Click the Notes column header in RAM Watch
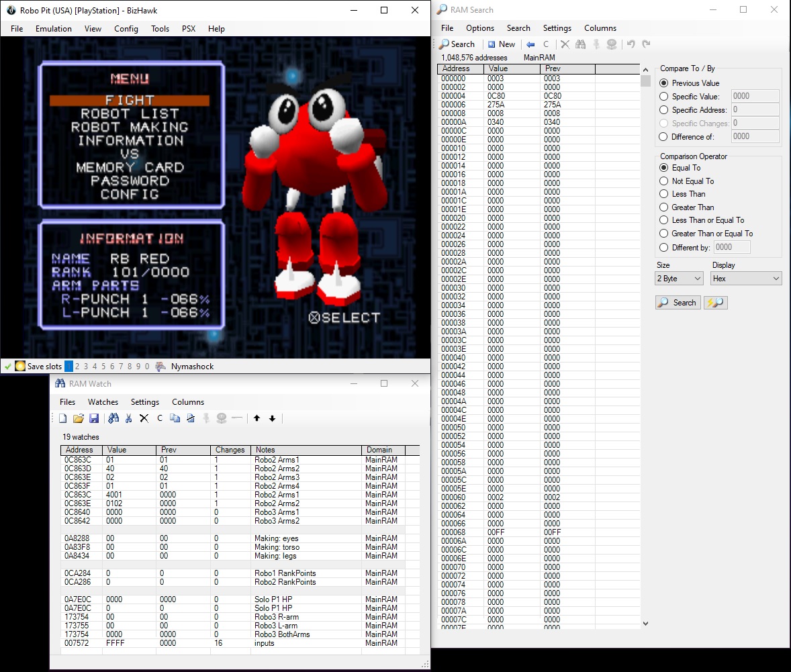This screenshot has width=791, height=672. [307, 450]
